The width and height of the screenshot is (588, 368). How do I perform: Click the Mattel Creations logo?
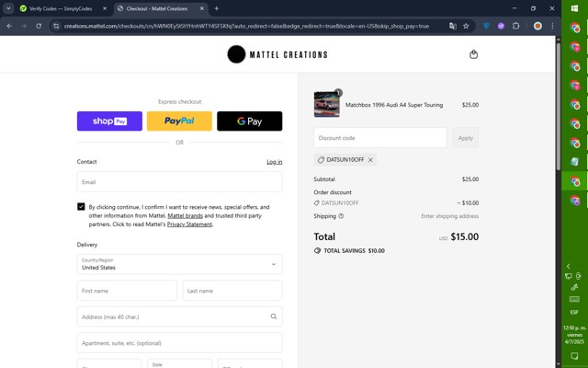click(277, 54)
